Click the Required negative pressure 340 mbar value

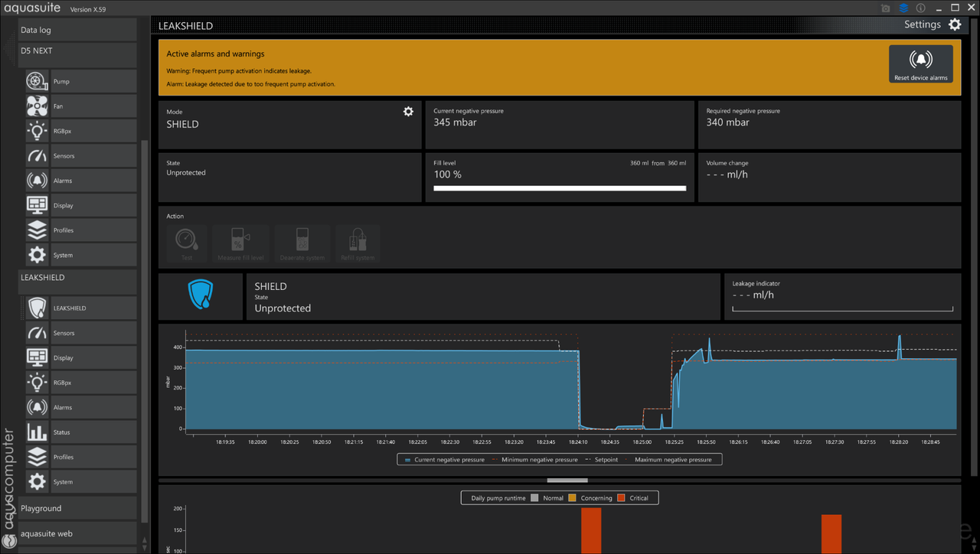(x=727, y=122)
